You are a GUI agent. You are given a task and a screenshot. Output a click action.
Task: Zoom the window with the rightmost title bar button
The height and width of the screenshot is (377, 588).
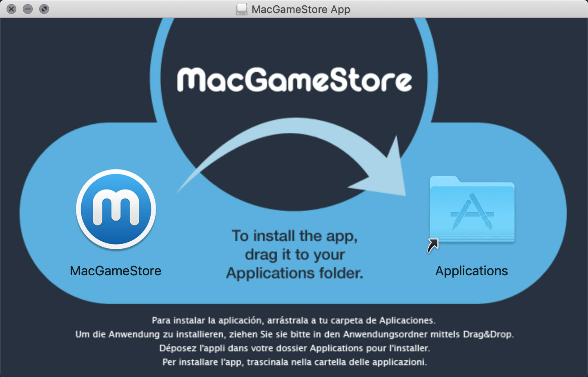tap(44, 9)
